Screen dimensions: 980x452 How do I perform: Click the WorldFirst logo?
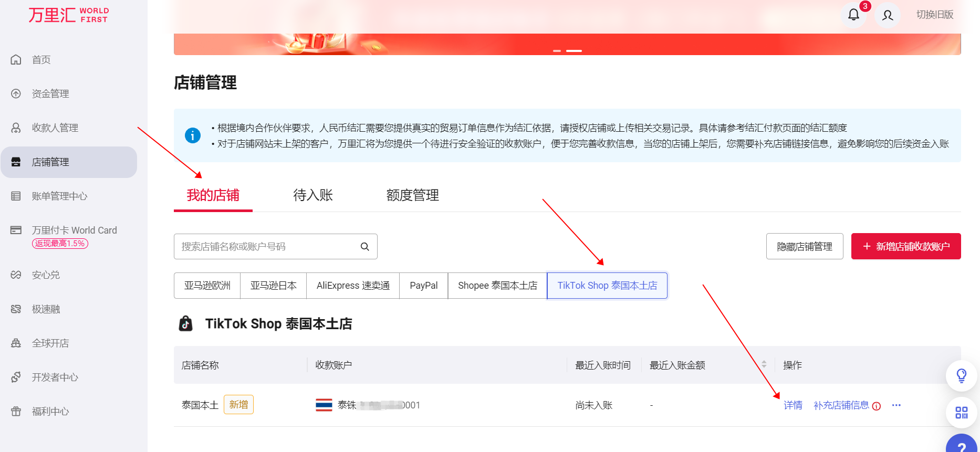68,15
